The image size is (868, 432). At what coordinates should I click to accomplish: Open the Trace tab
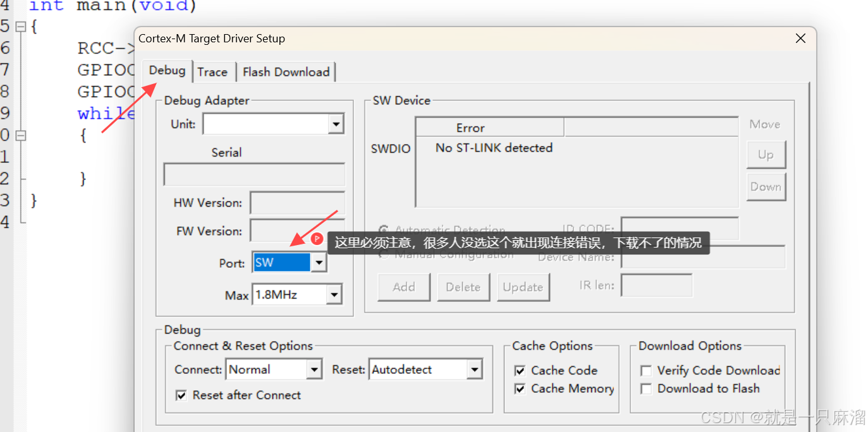pyautogui.click(x=212, y=72)
